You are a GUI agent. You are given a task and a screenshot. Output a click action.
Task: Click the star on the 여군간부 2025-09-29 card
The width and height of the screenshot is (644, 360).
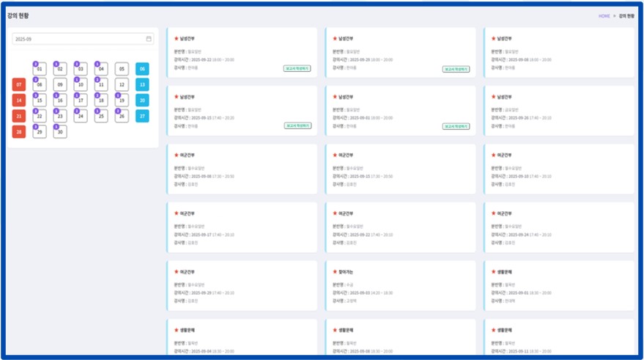click(176, 271)
